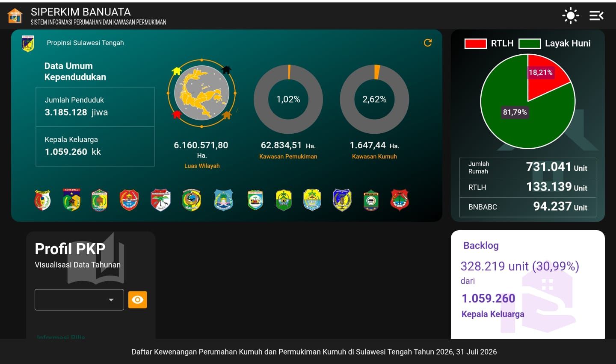The image size is (616, 364).
Task: Click the RTLH 133.139 Unit row
Action: tap(528, 188)
